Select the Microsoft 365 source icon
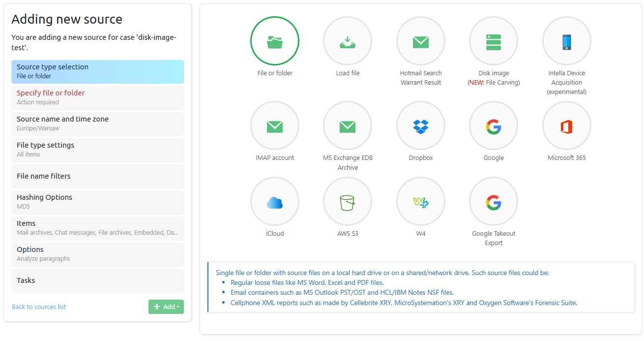This screenshot has height=341, width=644. 567,126
